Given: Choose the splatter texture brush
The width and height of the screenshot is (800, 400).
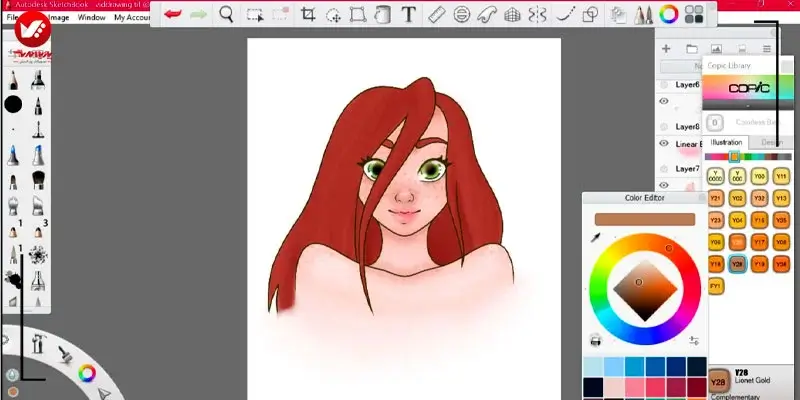Looking at the screenshot, I should tap(38, 255).
